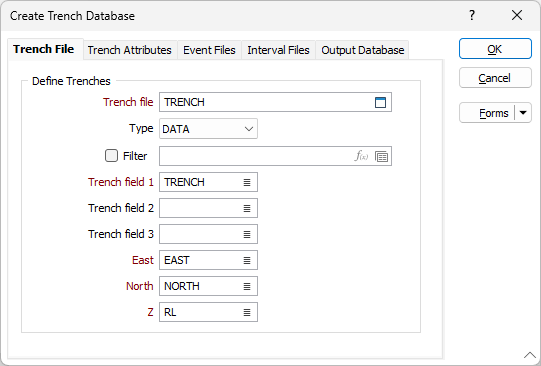Screen dimensions: 541x366
Task: Click the filter list icon
Action: click(381, 156)
